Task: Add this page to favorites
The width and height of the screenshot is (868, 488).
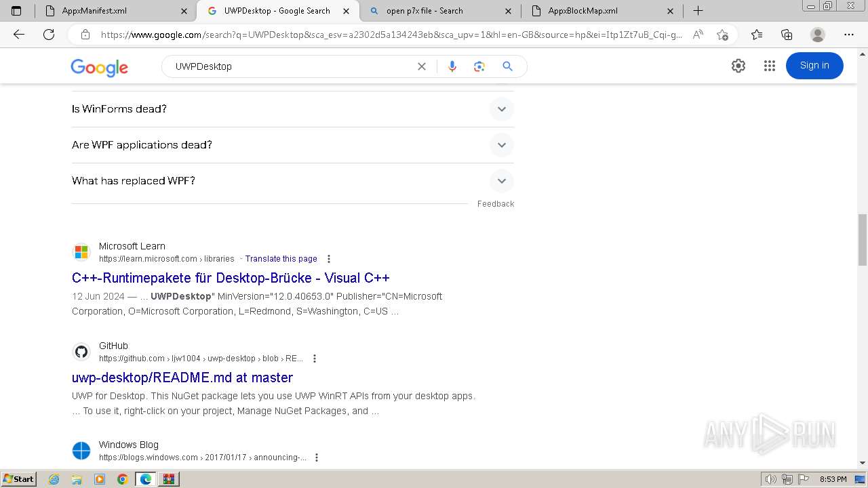Action: tap(722, 35)
